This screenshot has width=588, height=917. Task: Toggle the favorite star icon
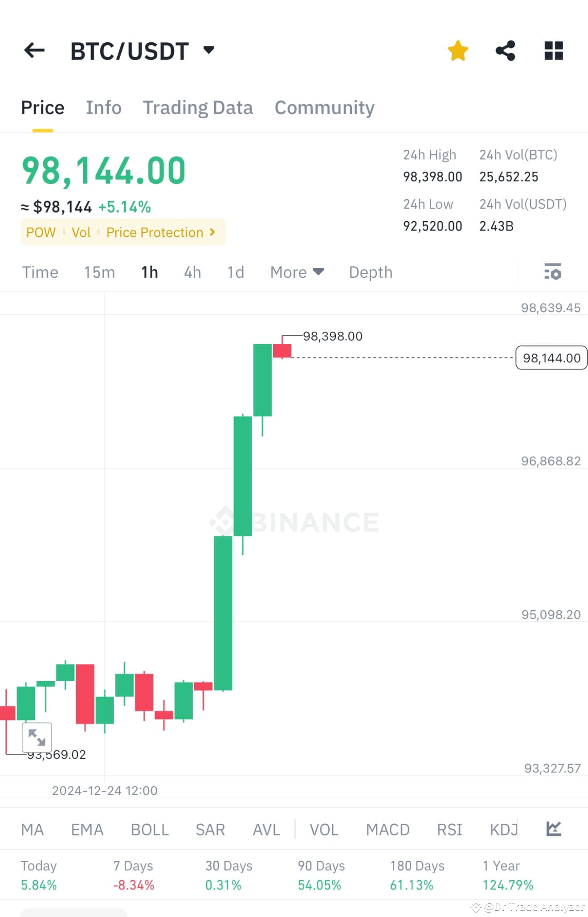[x=458, y=50]
